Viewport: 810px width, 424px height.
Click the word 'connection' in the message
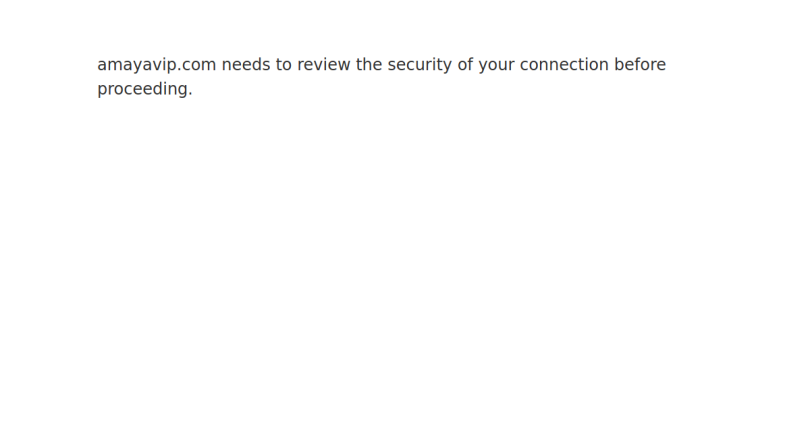tap(564, 65)
